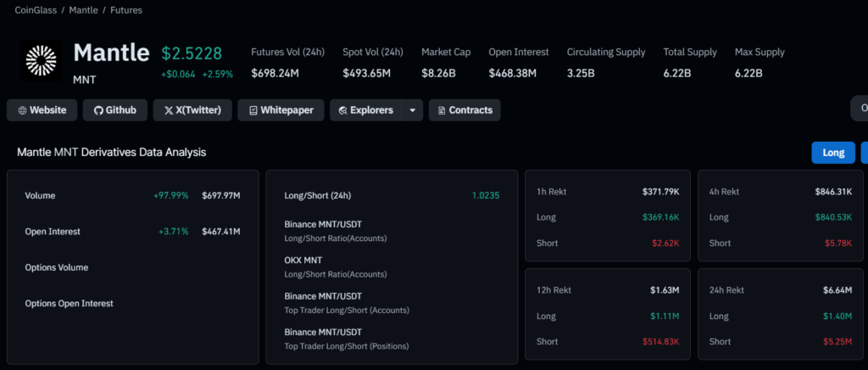Select Circulating Supply value 3.25B
868x370 pixels.
click(581, 73)
